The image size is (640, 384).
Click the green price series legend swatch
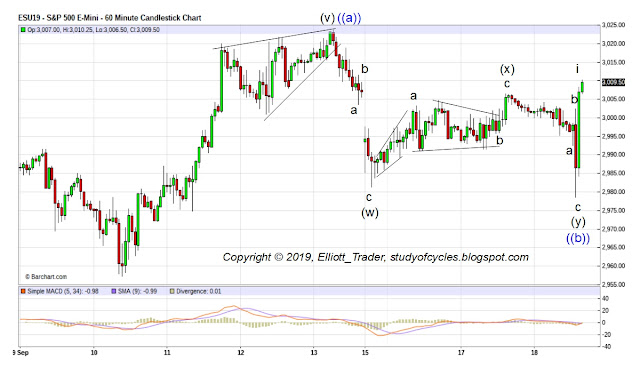(23, 30)
